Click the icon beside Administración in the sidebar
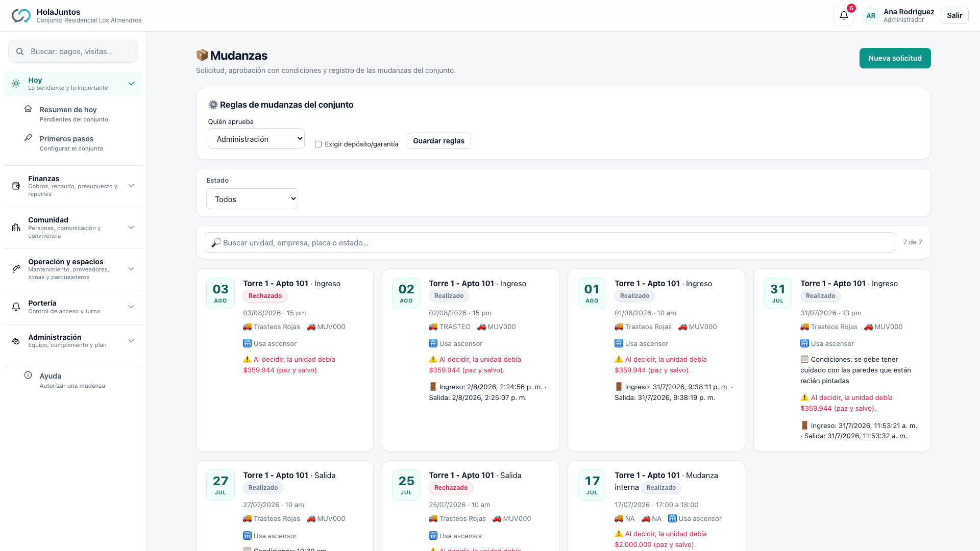 tap(16, 341)
